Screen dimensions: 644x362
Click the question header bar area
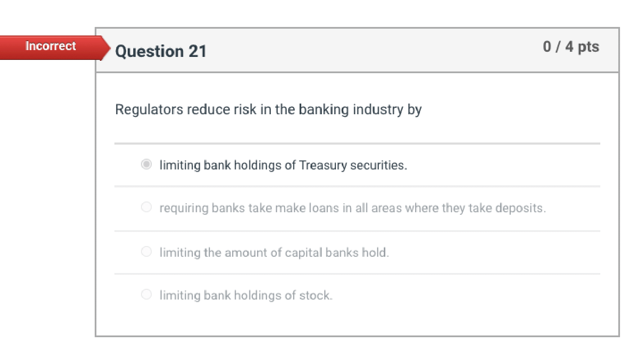tap(343, 49)
